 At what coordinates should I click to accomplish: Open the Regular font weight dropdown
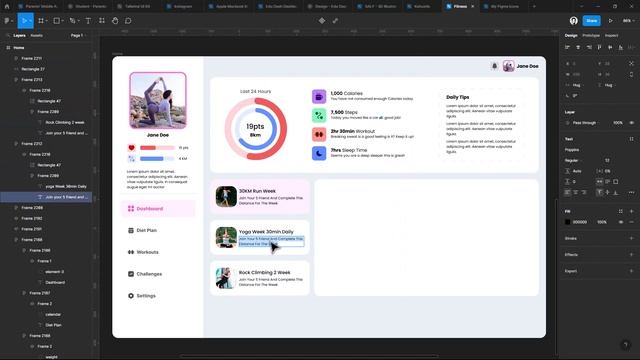tap(573, 160)
